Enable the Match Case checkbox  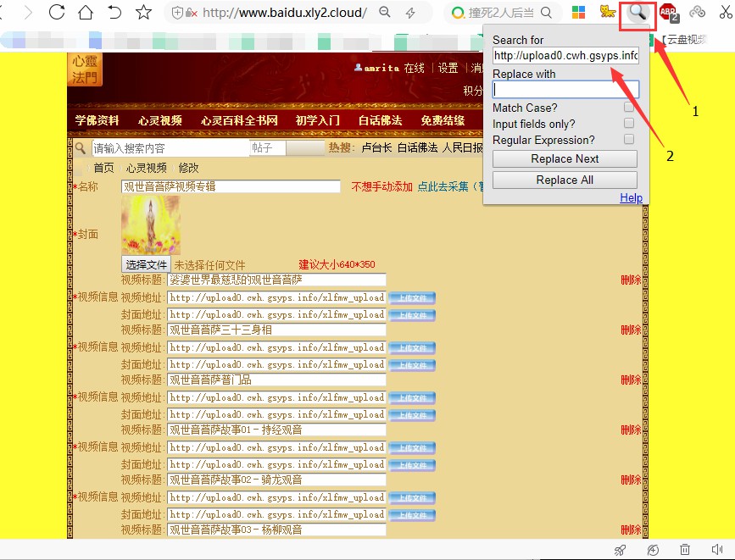coord(629,108)
